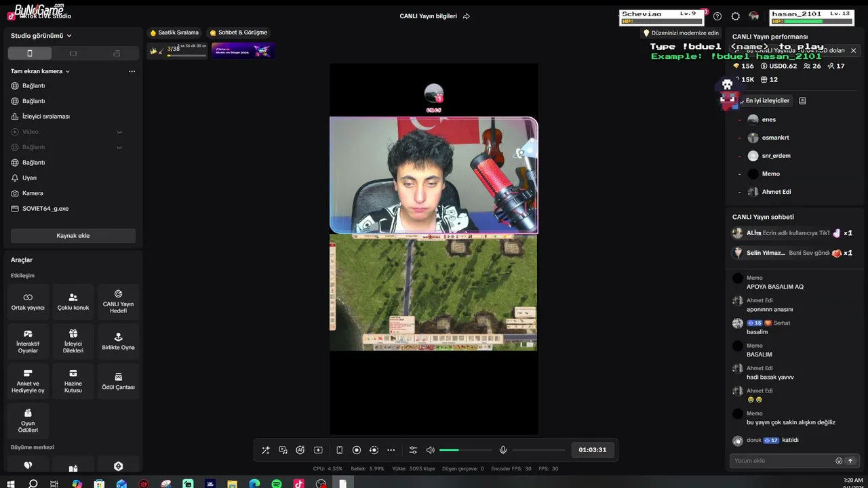Screen dimensions: 868x488
Task: Open the settings gear icon
Action: [x=735, y=16]
